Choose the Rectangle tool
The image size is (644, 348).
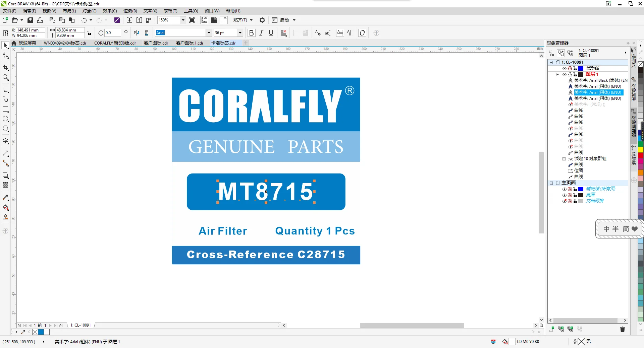point(5,109)
